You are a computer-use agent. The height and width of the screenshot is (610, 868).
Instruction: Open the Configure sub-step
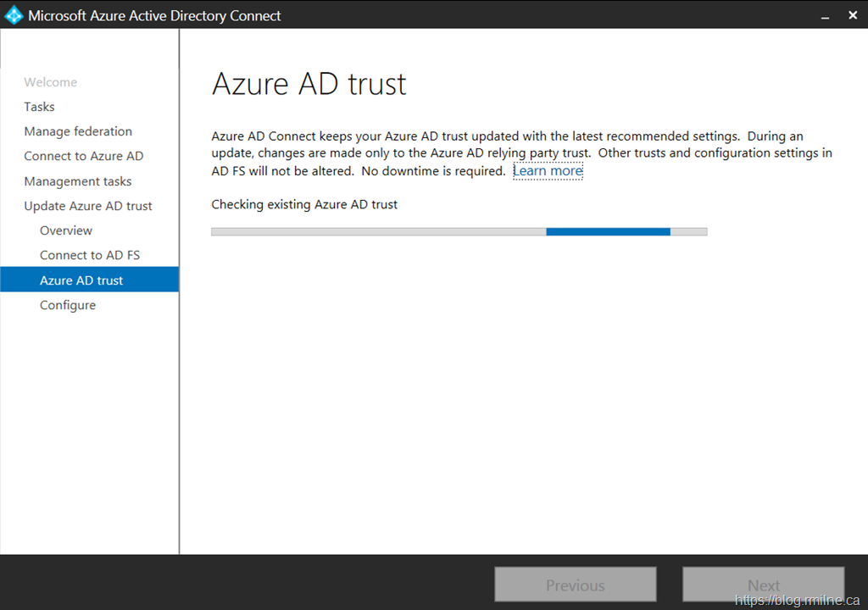click(68, 305)
